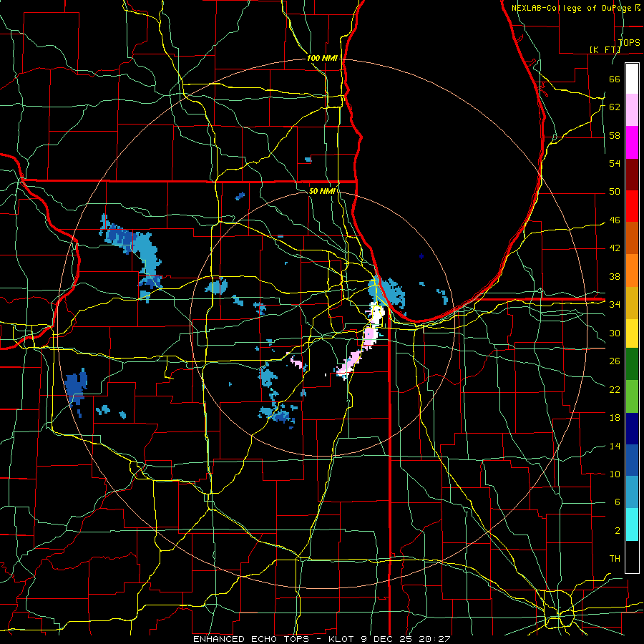Click the 22 legend value
The height and width of the screenshot is (644, 644).
pos(615,389)
